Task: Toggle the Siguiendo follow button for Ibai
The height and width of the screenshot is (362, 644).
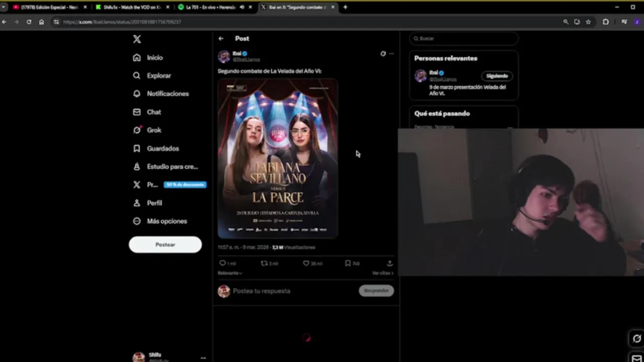Action: [497, 76]
